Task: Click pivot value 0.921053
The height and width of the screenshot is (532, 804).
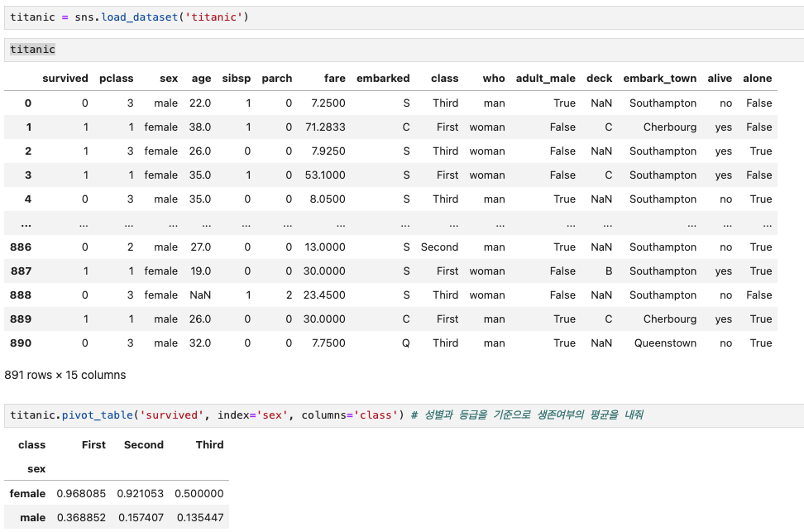Action: (x=140, y=493)
